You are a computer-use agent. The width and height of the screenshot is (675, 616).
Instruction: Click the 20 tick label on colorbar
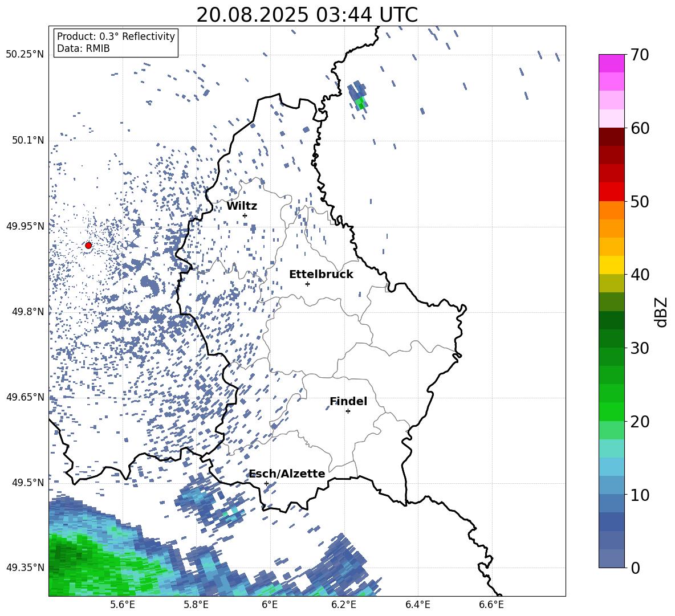pos(640,421)
